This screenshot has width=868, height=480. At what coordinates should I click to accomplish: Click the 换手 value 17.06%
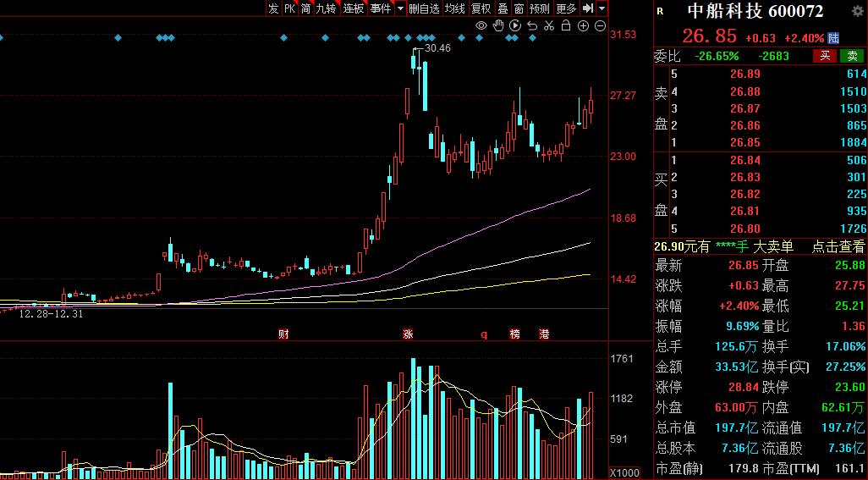point(845,346)
